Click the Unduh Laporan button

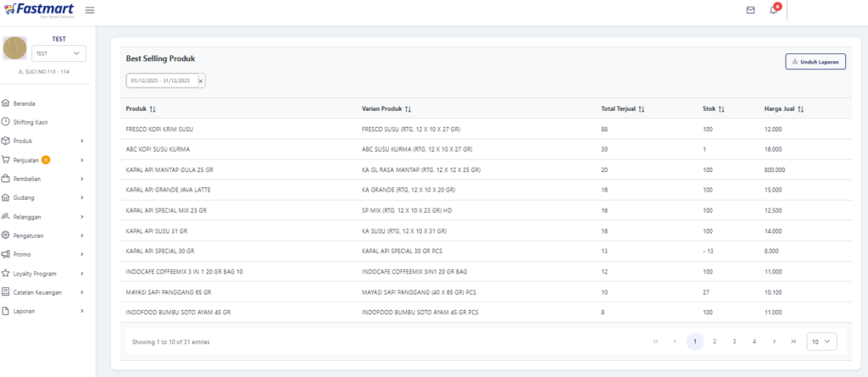click(815, 61)
